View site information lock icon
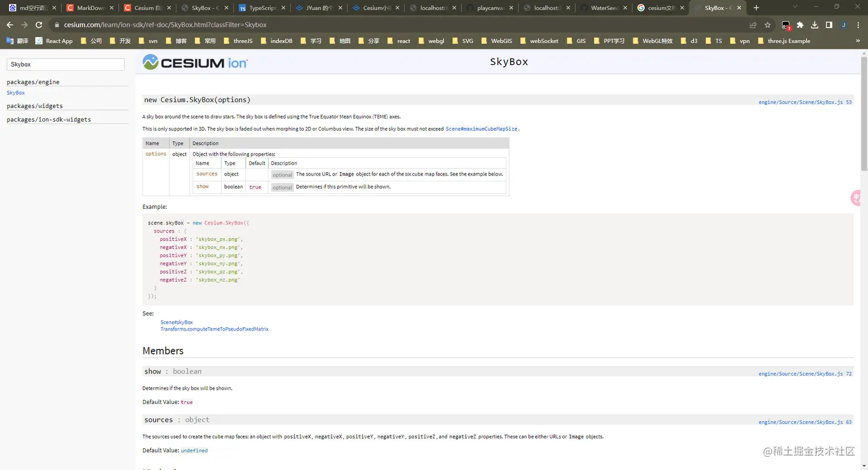 (56, 25)
